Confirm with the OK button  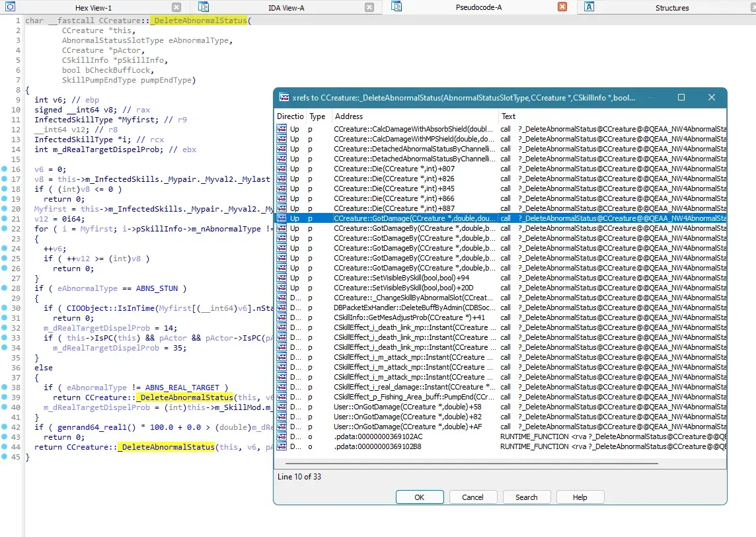420,497
